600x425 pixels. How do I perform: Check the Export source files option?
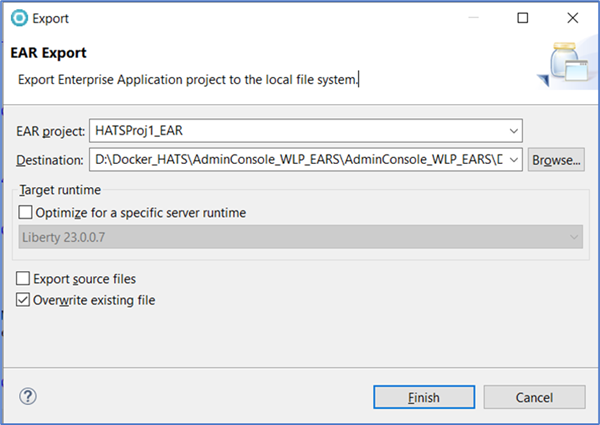[x=23, y=279]
